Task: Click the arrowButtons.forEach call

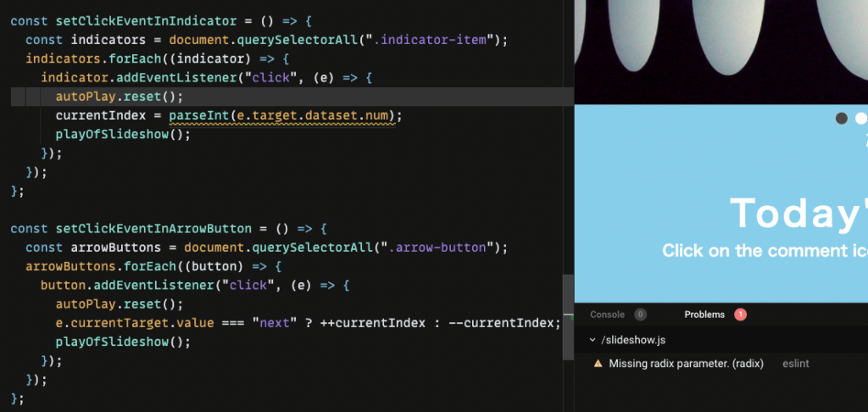Action: pyautogui.click(x=101, y=266)
